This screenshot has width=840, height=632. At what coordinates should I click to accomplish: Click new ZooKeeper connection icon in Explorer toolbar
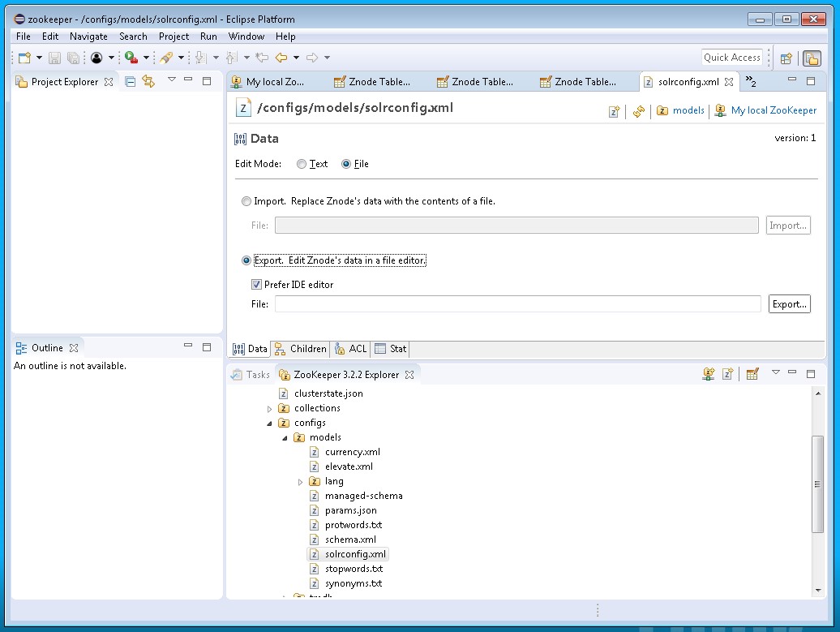[x=709, y=374]
